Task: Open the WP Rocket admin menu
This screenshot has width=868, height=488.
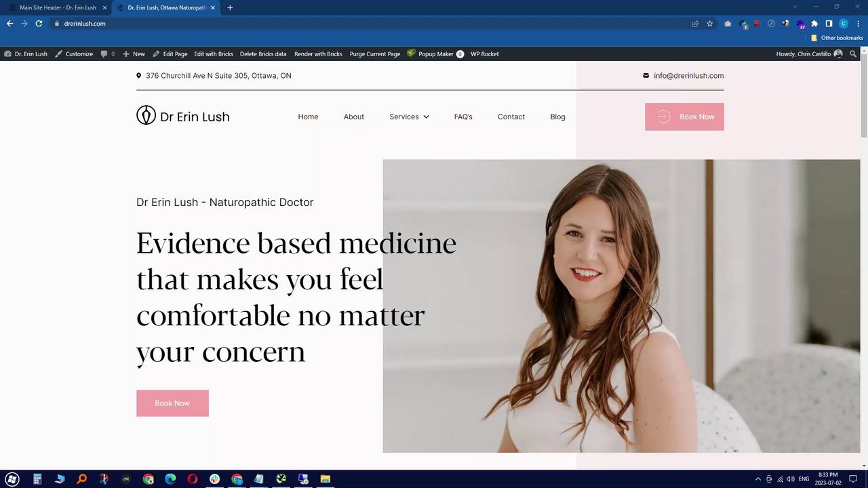Action: [x=485, y=54]
